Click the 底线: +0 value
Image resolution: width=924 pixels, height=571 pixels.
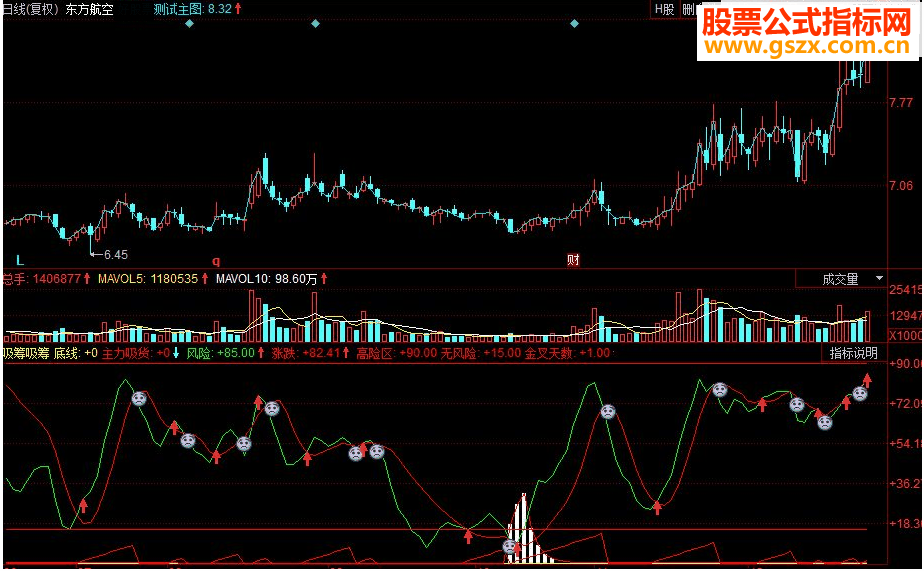[x=75, y=354]
